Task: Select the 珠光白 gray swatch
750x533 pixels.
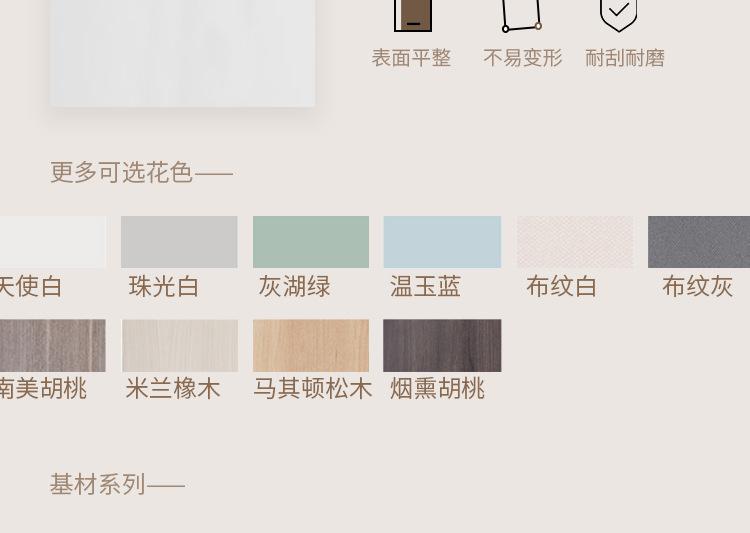Action: pyautogui.click(x=179, y=242)
